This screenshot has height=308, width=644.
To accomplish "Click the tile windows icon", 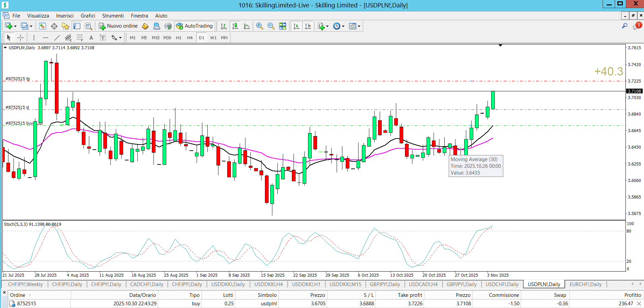I will point(282,26).
